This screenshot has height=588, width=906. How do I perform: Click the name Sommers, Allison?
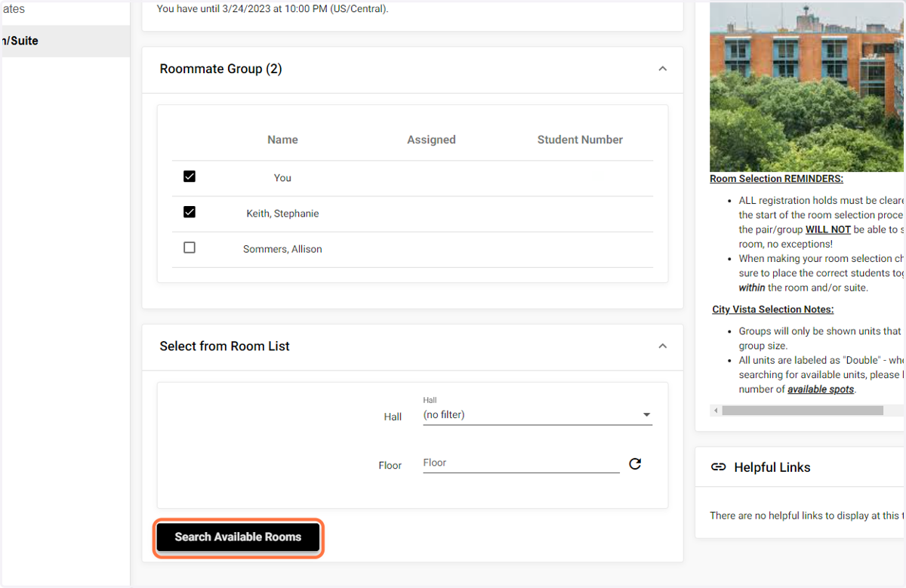(x=282, y=249)
